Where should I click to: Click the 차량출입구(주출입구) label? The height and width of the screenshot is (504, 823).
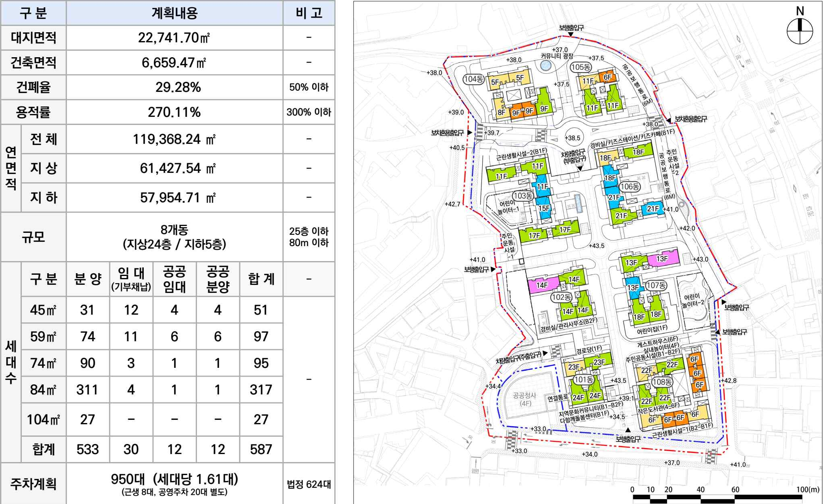pyautogui.click(x=519, y=357)
